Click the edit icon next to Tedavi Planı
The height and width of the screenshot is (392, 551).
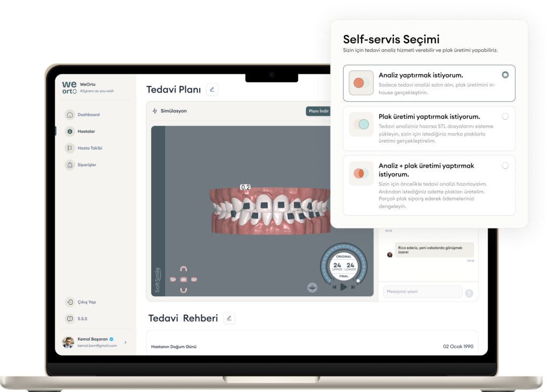tap(212, 90)
